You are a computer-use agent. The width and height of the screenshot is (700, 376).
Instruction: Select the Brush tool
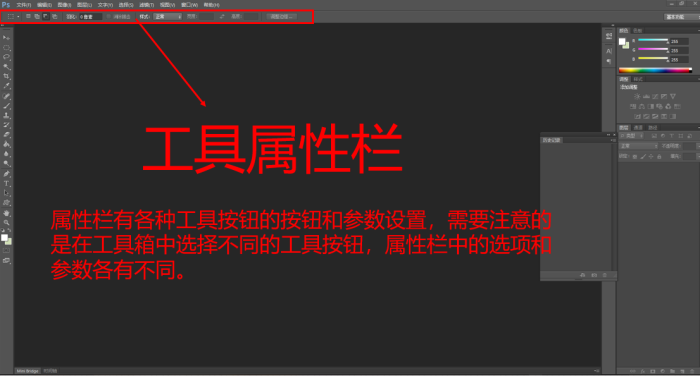6,106
